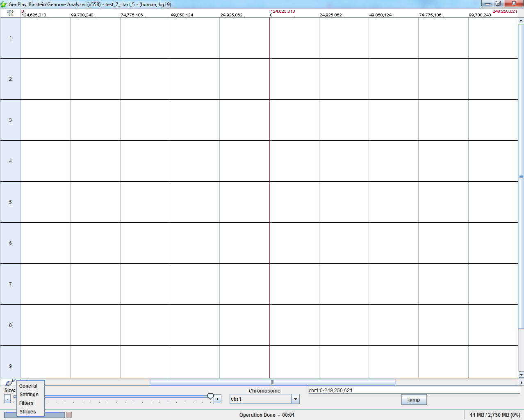Select track 1 handle
The height and width of the screenshot is (420, 524).
[x=10, y=38]
